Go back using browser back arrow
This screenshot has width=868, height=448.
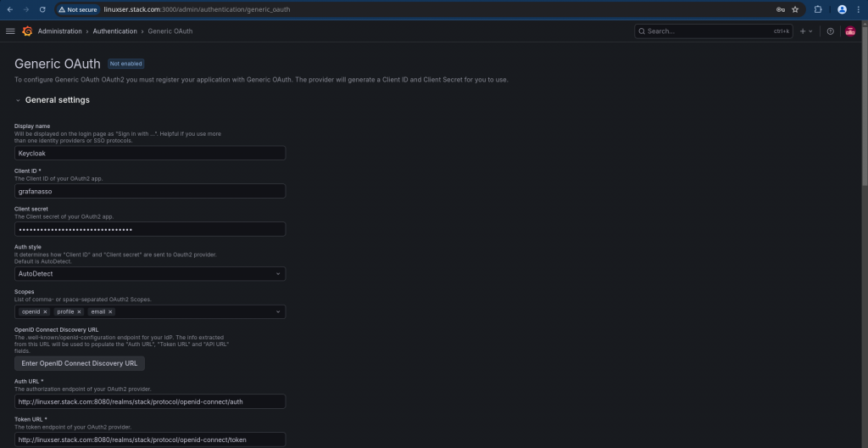click(x=10, y=9)
